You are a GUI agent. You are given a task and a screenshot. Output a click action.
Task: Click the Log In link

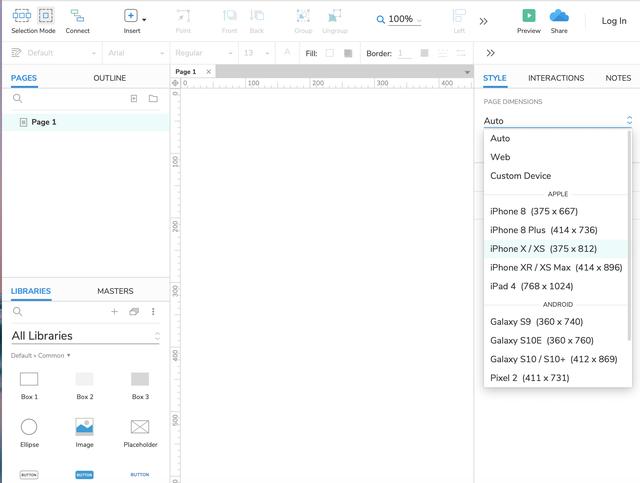coord(614,21)
